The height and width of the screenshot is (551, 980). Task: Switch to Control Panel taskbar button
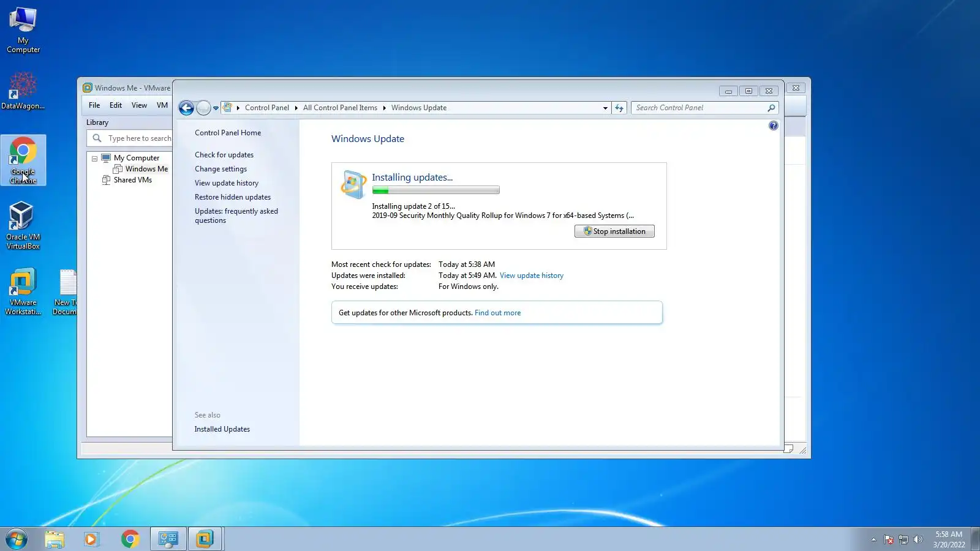pos(168,539)
